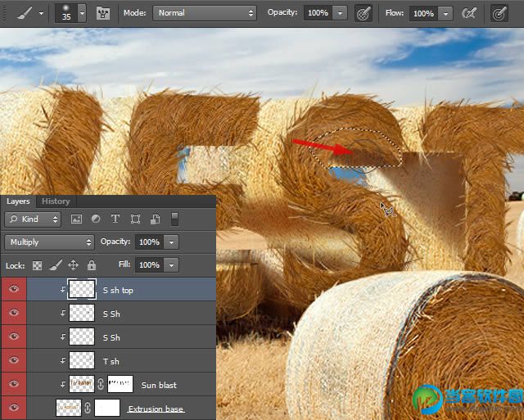Click the lock image pixels brush icon

click(55, 265)
